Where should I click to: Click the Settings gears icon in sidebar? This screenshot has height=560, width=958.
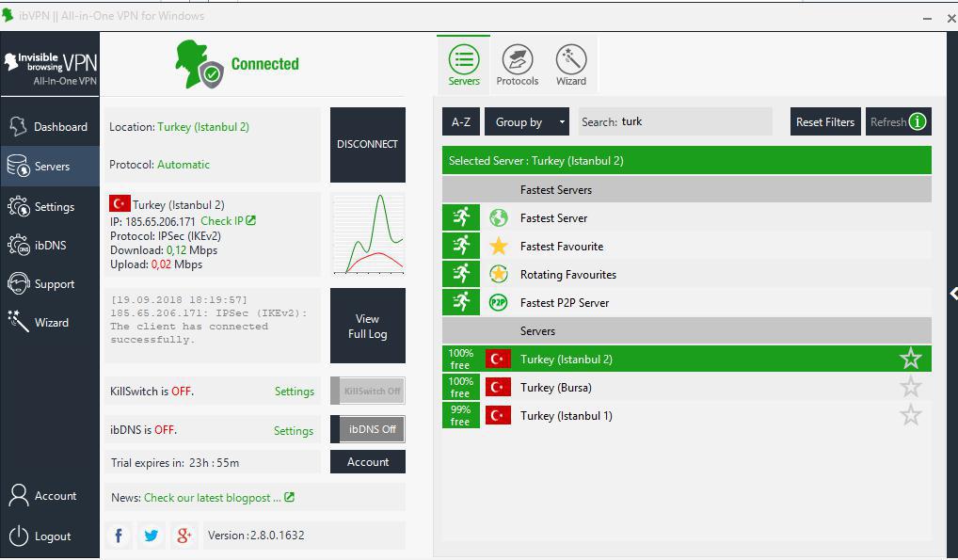[18, 207]
